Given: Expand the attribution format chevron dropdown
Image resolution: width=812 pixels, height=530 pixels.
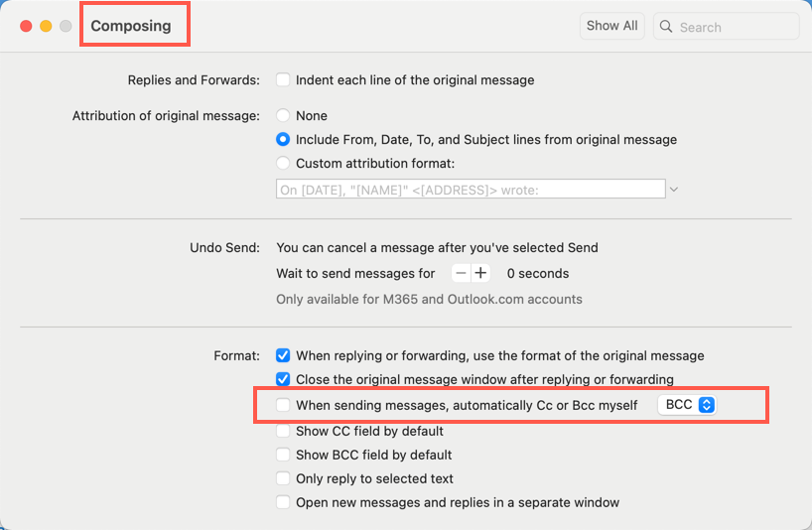Looking at the screenshot, I should click(x=674, y=190).
